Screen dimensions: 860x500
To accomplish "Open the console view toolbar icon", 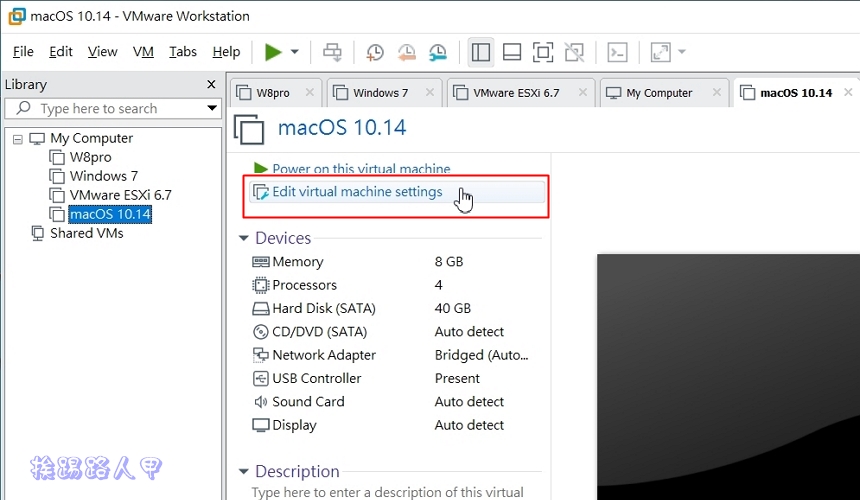I will (x=618, y=52).
